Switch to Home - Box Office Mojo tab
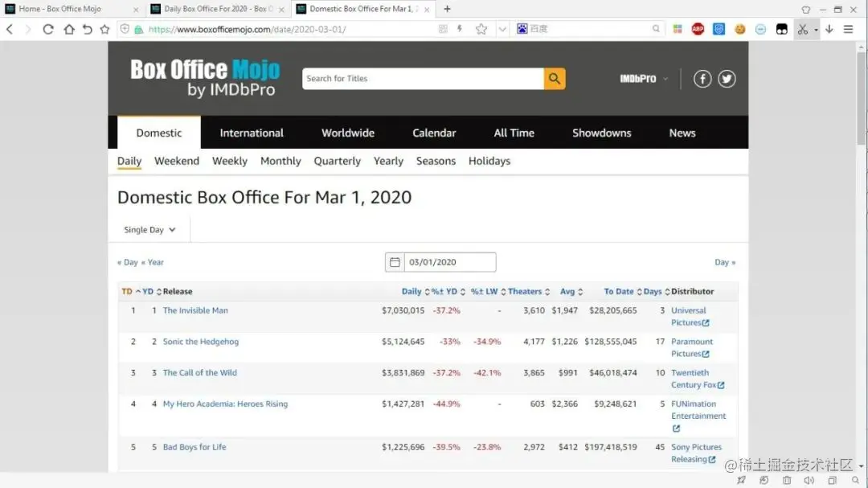Screen dimensions: 868x488 71,9
